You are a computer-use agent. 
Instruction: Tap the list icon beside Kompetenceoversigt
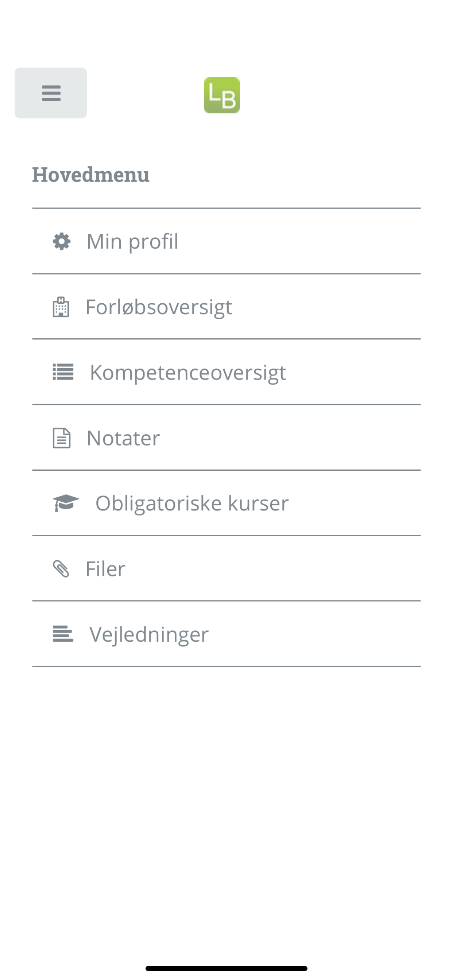click(x=63, y=372)
